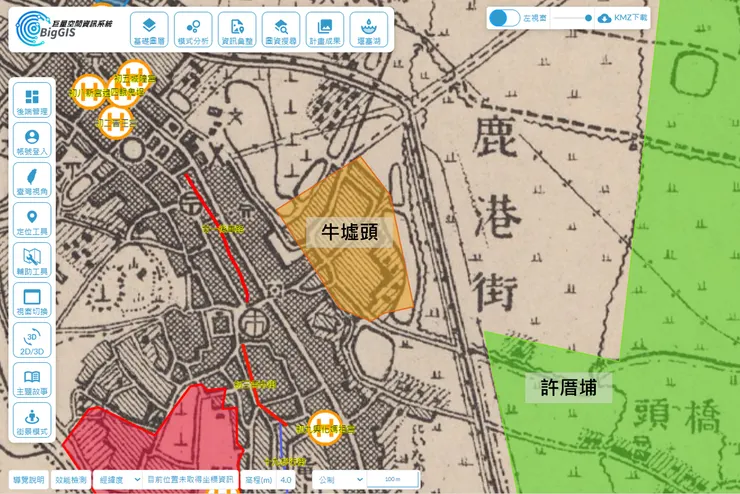Open the 圖資搜尋 map data search tool
The height and width of the screenshot is (494, 740).
tap(281, 30)
